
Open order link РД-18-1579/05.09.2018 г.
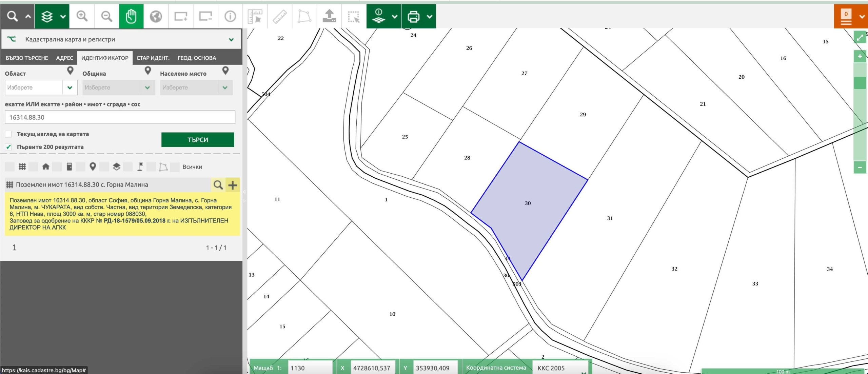click(x=137, y=220)
